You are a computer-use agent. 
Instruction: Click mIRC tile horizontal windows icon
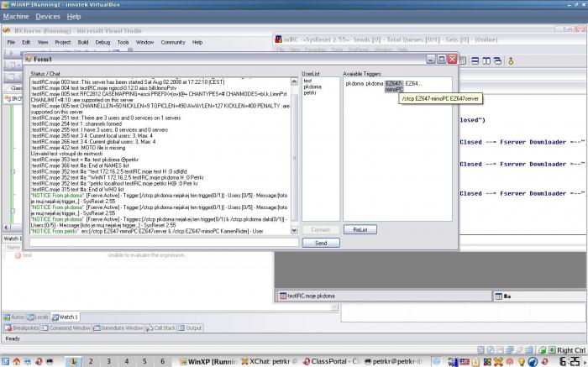click(475, 60)
